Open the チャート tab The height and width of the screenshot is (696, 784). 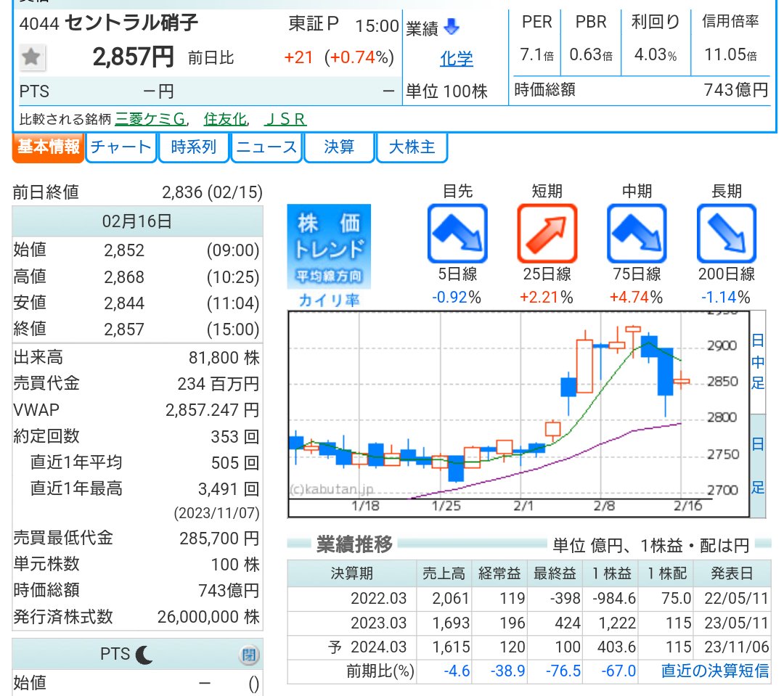pyautogui.click(x=121, y=148)
